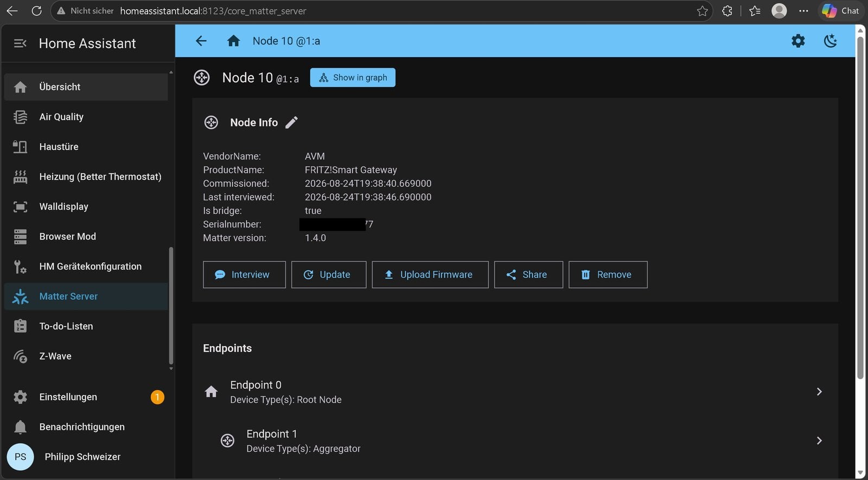The height and width of the screenshot is (480, 868).
Task: Click the Z-Wave sidebar icon
Action: pos(20,356)
